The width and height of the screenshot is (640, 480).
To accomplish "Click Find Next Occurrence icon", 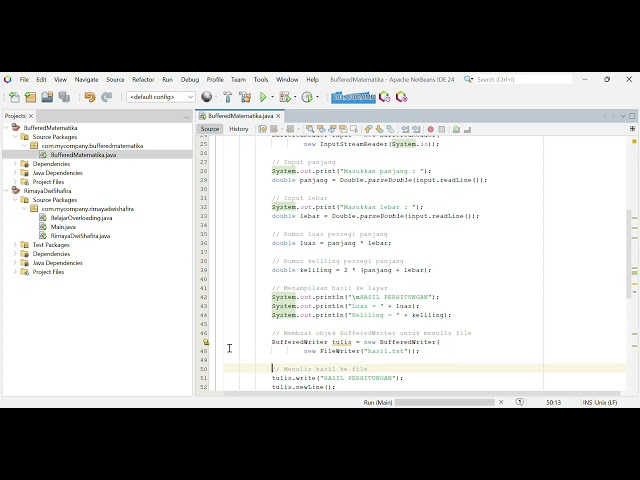I will 332,129.
